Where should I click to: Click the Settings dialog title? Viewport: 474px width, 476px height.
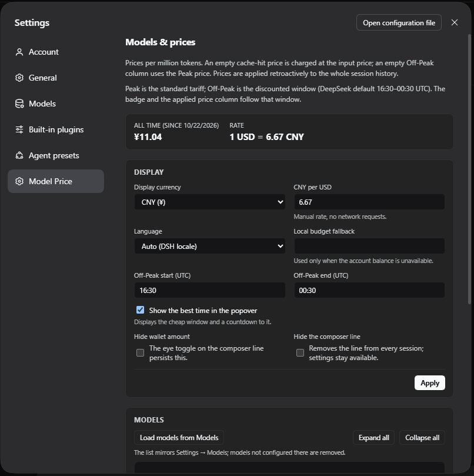point(32,23)
